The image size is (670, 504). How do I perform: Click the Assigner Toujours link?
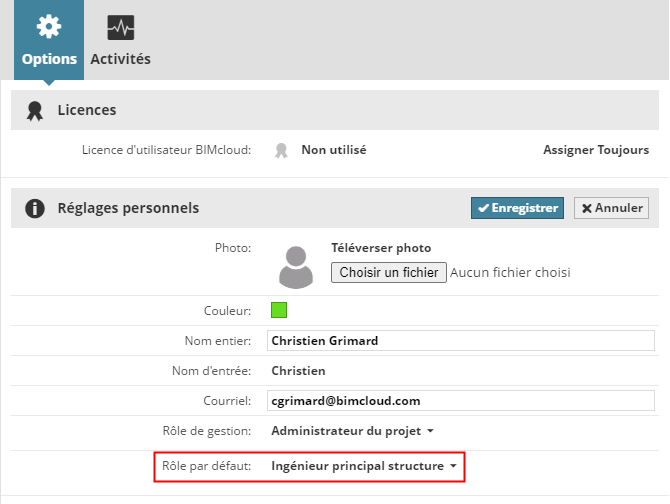[x=595, y=150]
